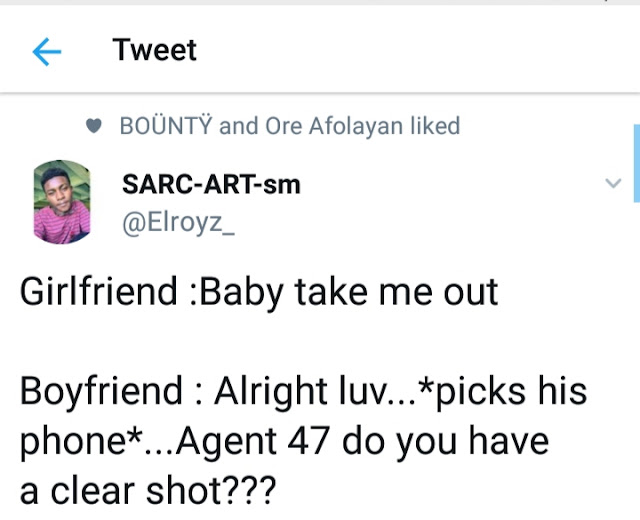
Task: Tap "Alright luv" in the tweet body
Action: pos(307,391)
